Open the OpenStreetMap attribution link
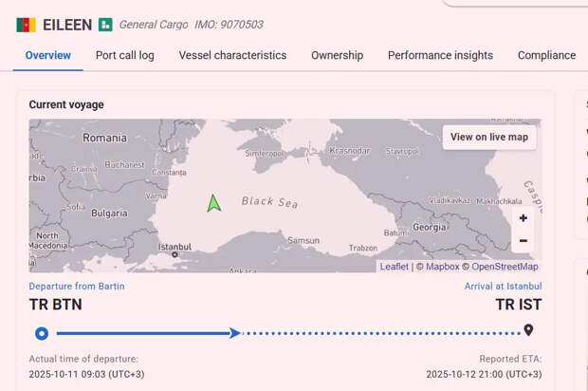Screen dimensions: 588x391 click(505, 267)
